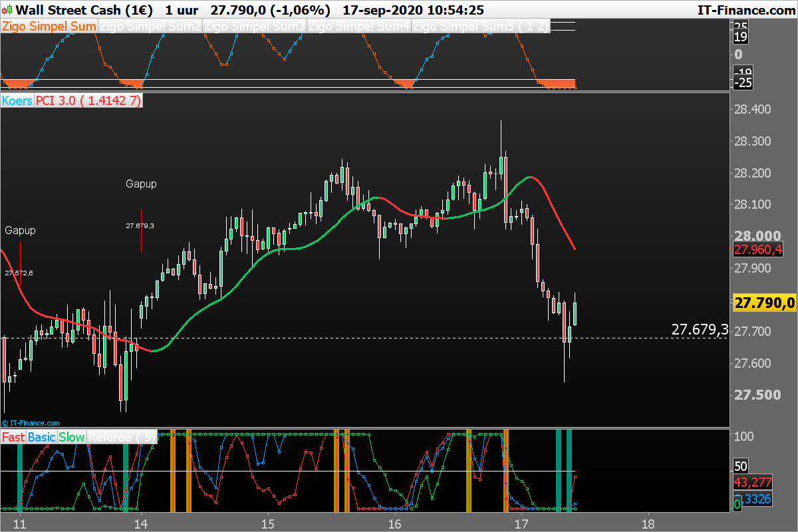The image size is (798, 532).
Task: Click the Koers price label
Action: pyautogui.click(x=17, y=101)
